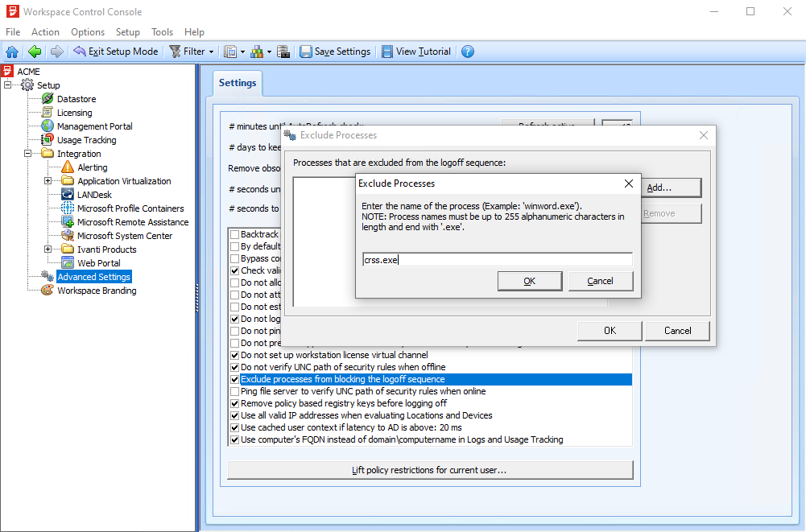This screenshot has width=806, height=532.
Task: Click Add... in Exclude Processes dialog
Action: pyautogui.click(x=672, y=188)
